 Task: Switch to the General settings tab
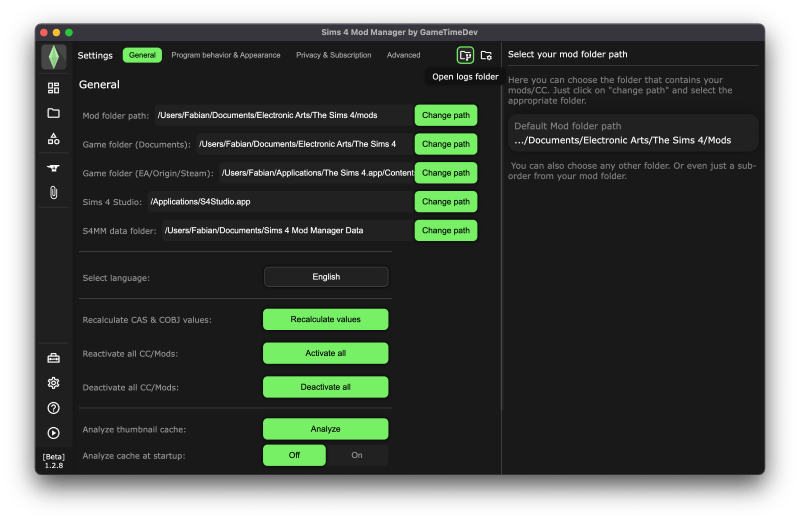(142, 55)
